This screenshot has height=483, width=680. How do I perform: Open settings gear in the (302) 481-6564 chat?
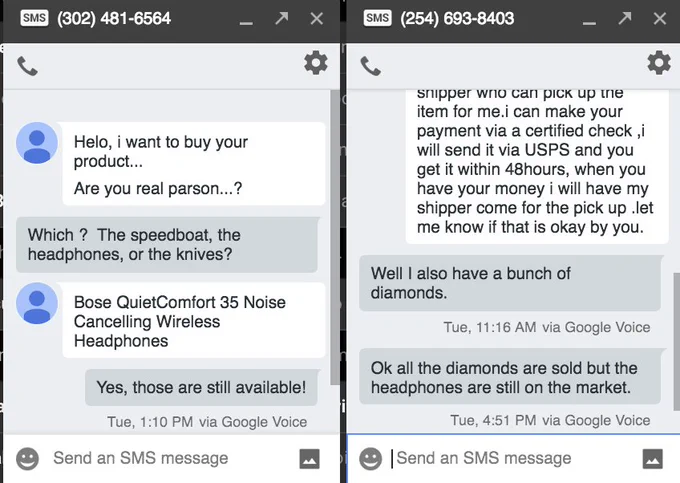(x=316, y=63)
